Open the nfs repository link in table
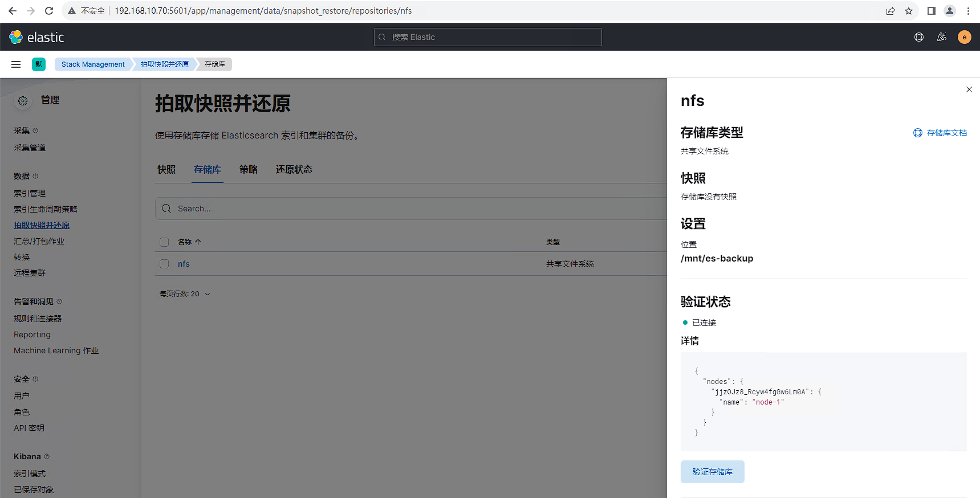This screenshot has height=498, width=980. 184,264
